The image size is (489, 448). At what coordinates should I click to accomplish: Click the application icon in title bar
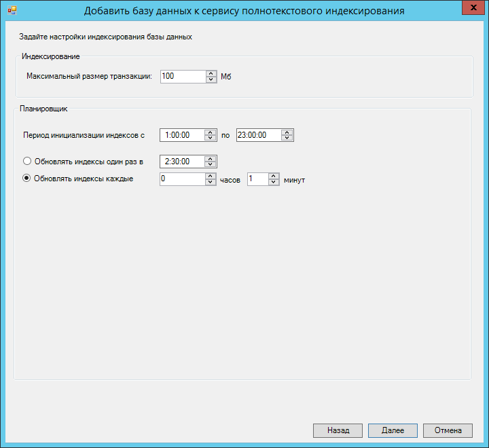tap(12, 11)
